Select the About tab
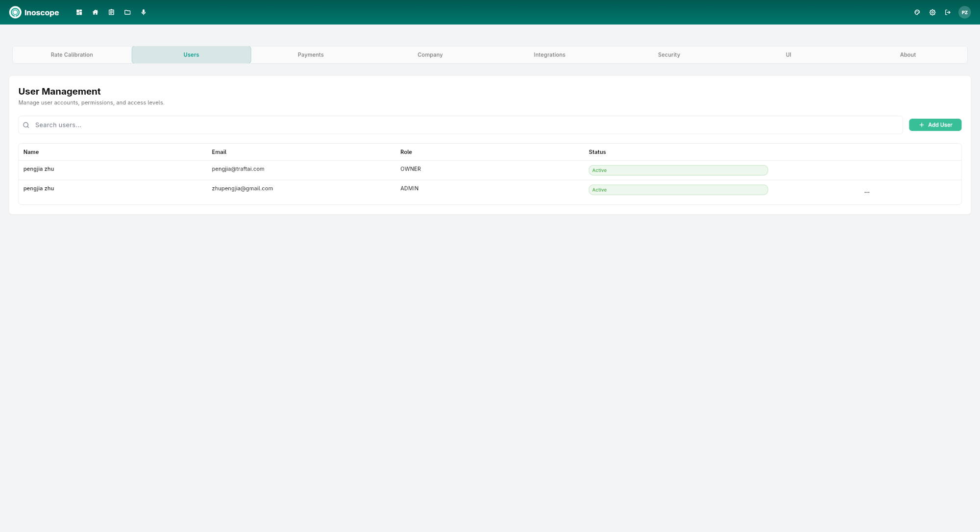 tap(908, 54)
